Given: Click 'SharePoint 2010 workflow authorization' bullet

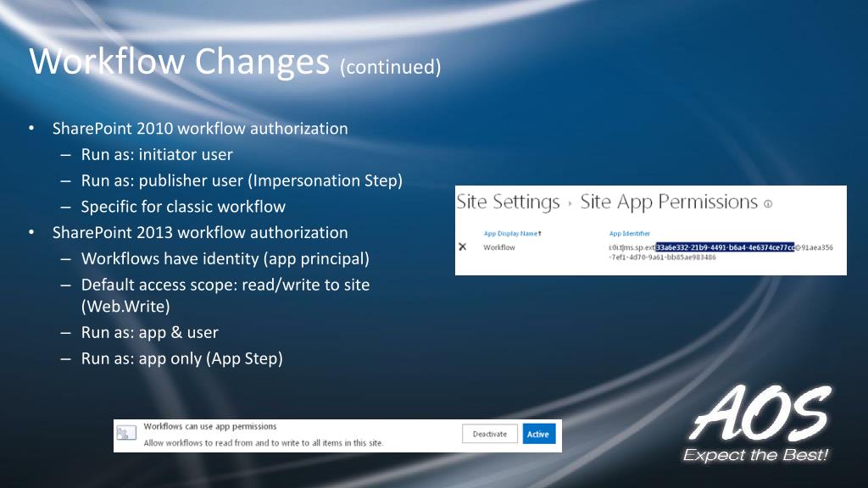Looking at the screenshot, I should point(200,129).
